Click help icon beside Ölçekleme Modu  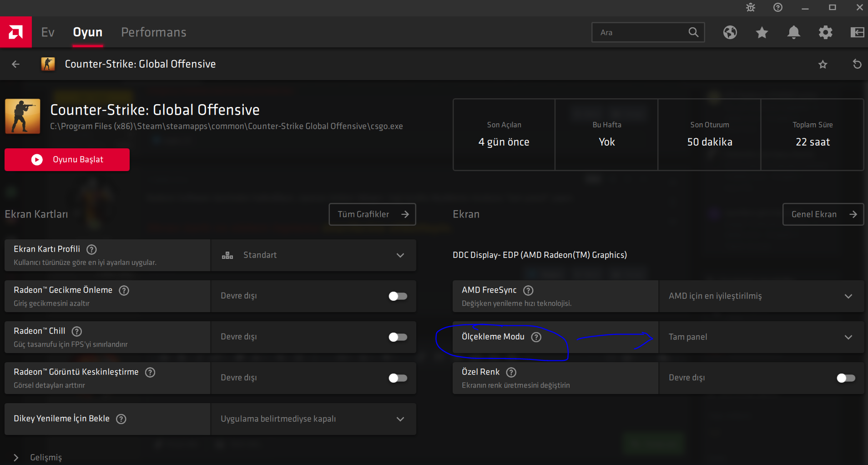(x=536, y=337)
